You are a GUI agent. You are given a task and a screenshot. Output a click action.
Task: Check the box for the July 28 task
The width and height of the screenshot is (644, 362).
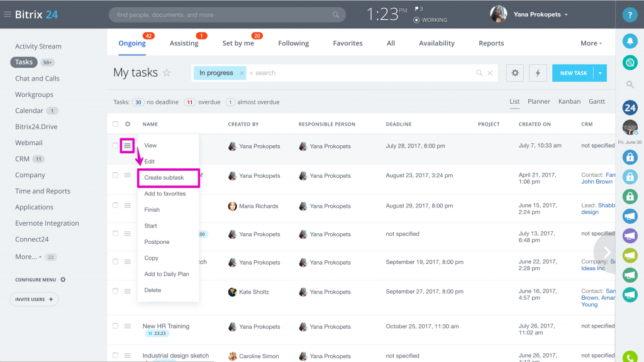coord(116,146)
